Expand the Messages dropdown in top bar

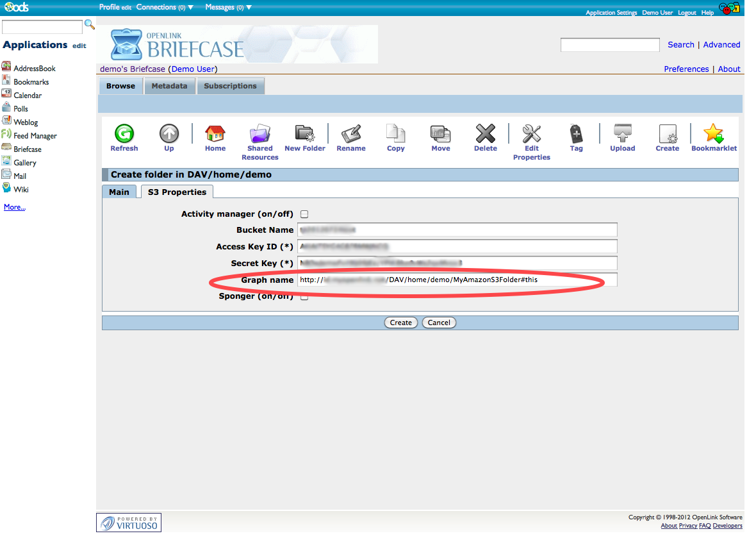[228, 7]
